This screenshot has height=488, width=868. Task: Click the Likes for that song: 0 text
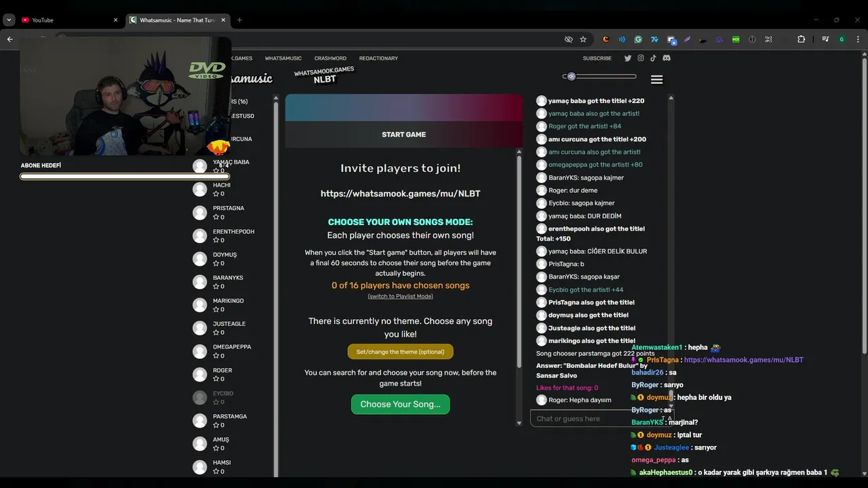[567, 388]
